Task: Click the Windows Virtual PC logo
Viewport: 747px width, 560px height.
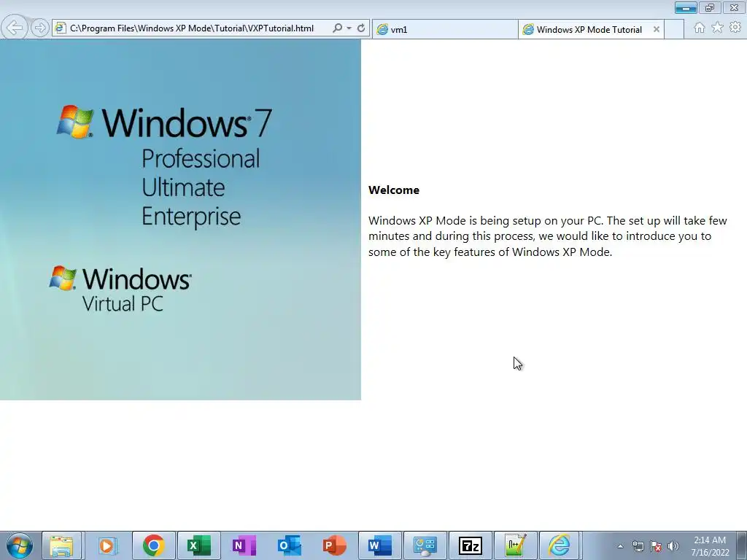Action: [x=120, y=289]
